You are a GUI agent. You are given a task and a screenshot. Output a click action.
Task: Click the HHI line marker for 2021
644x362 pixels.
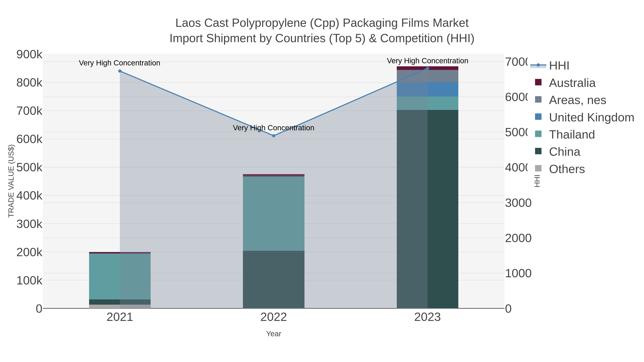(120, 71)
